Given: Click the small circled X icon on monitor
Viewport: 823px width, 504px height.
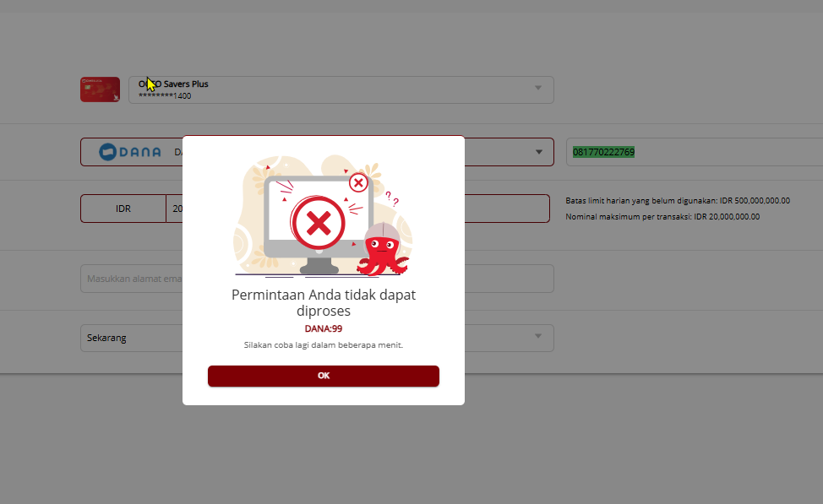Looking at the screenshot, I should click(358, 183).
